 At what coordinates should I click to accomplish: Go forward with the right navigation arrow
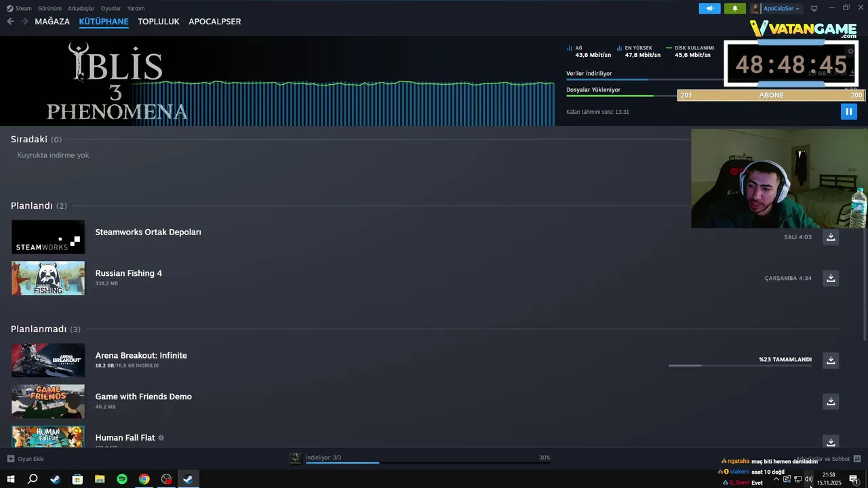pos(24,22)
